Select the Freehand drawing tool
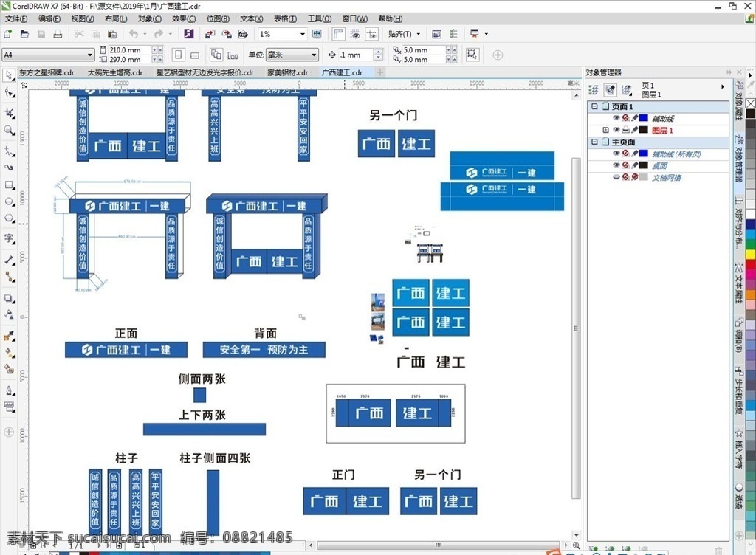 pos(9,151)
